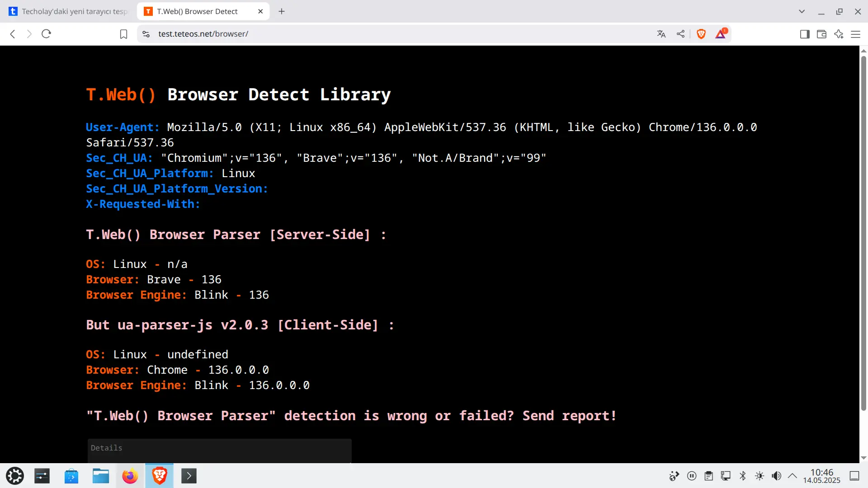Adjust screen brightness tray icon

click(759, 476)
